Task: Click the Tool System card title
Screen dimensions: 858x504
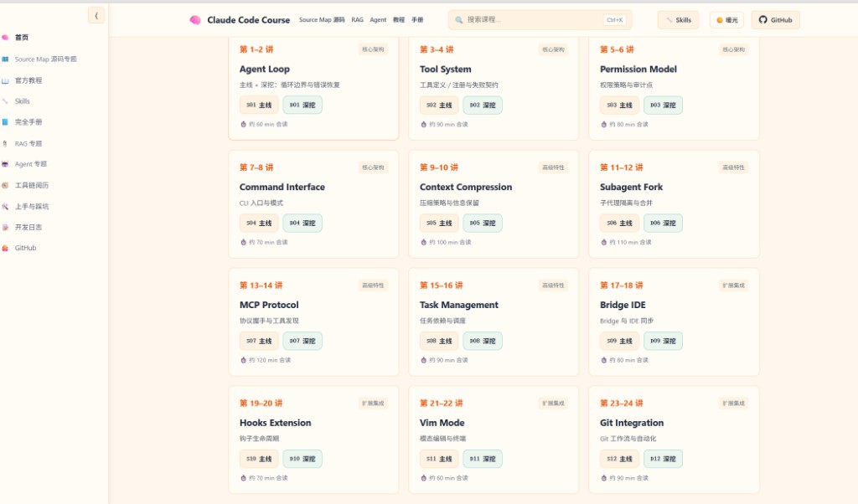Action: [x=446, y=69]
